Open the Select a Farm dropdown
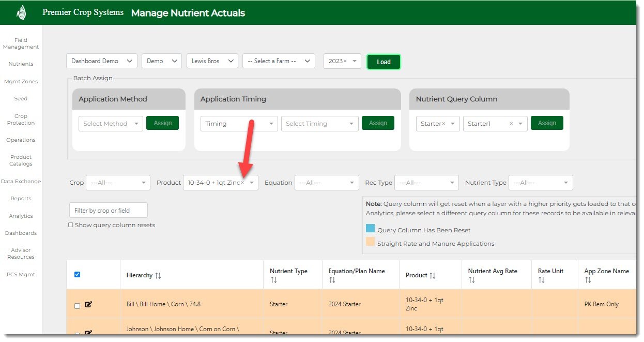 279,61
